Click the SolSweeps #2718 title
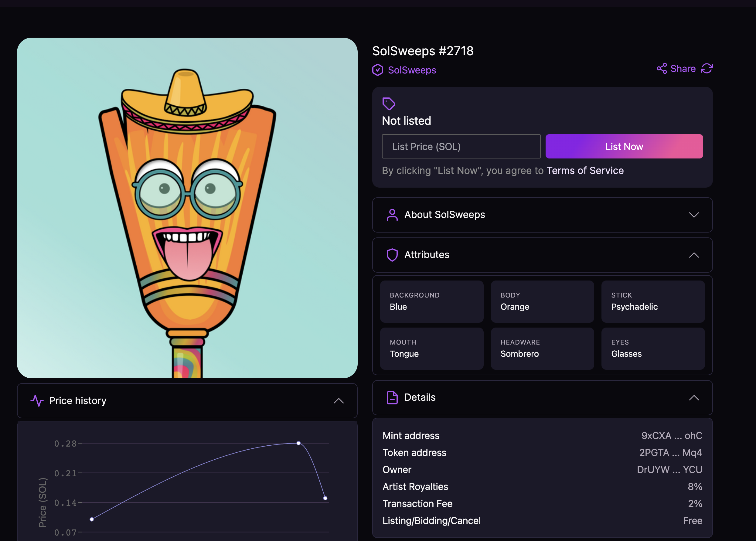The image size is (756, 541). 423,51
